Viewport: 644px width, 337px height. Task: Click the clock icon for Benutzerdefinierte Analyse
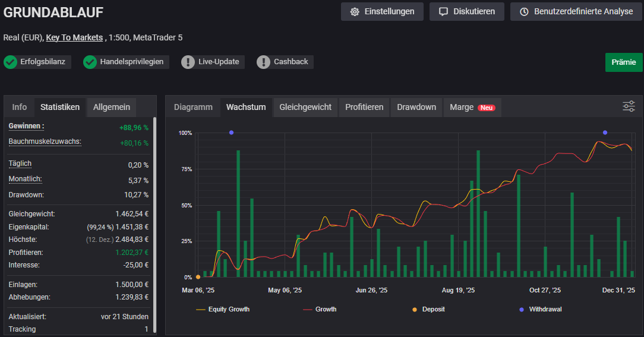pyautogui.click(x=523, y=12)
